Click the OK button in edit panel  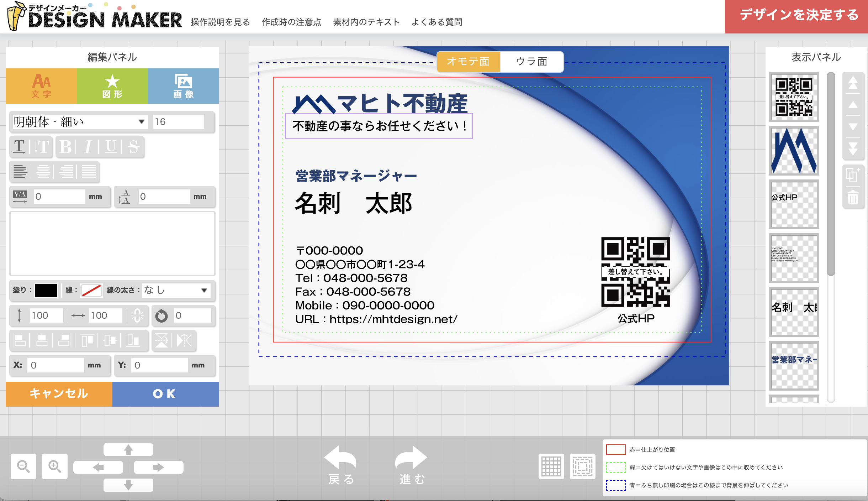[x=166, y=394]
